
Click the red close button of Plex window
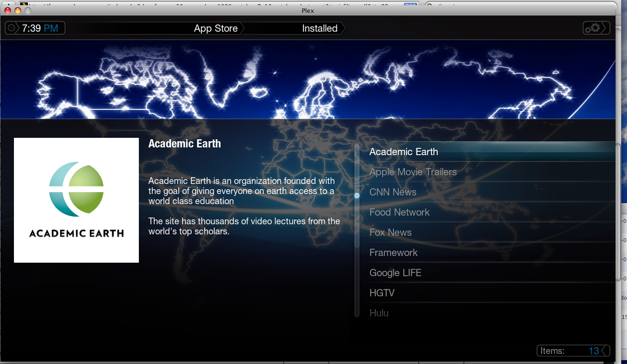point(8,11)
